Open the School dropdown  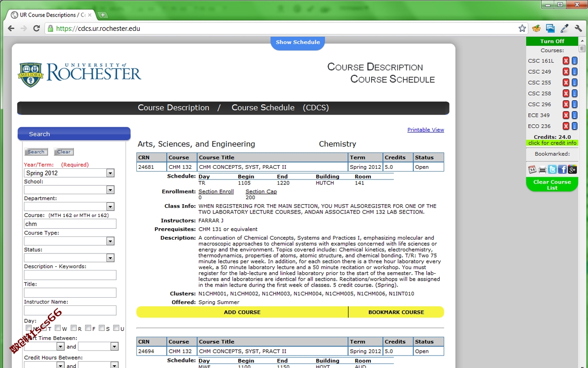pos(69,190)
